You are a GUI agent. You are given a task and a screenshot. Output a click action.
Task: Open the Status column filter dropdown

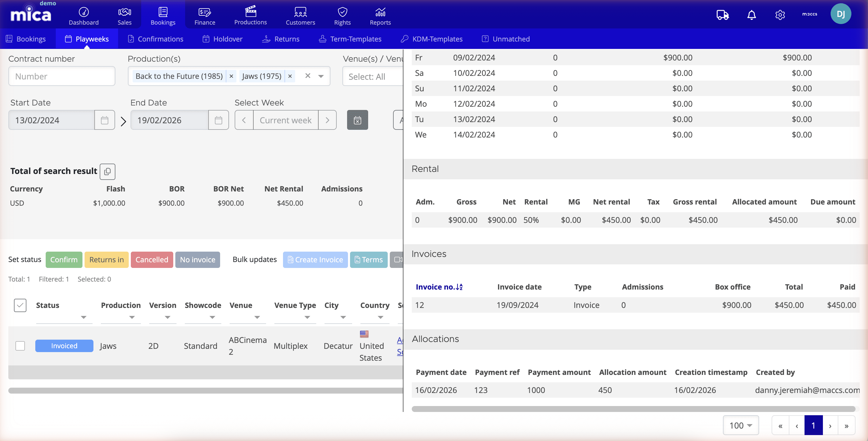click(83, 317)
